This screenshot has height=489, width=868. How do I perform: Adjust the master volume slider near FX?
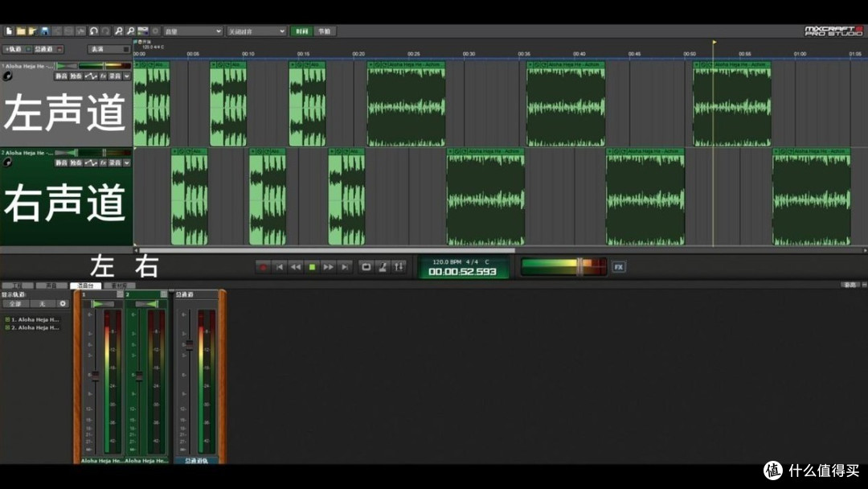coord(580,267)
